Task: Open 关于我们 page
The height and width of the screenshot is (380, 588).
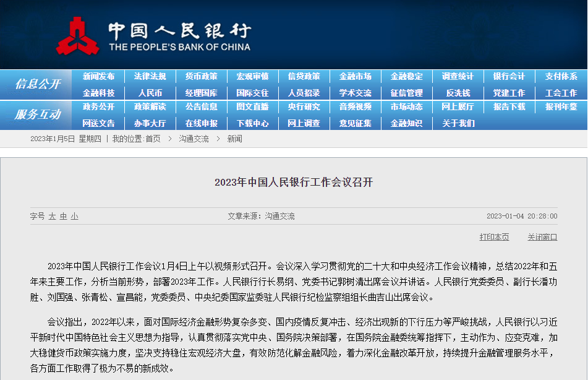Action: [x=458, y=123]
